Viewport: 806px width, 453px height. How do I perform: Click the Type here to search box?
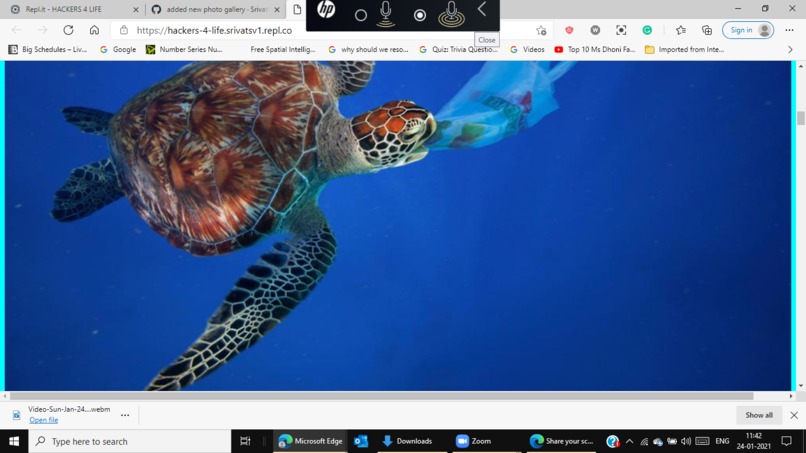click(x=130, y=441)
